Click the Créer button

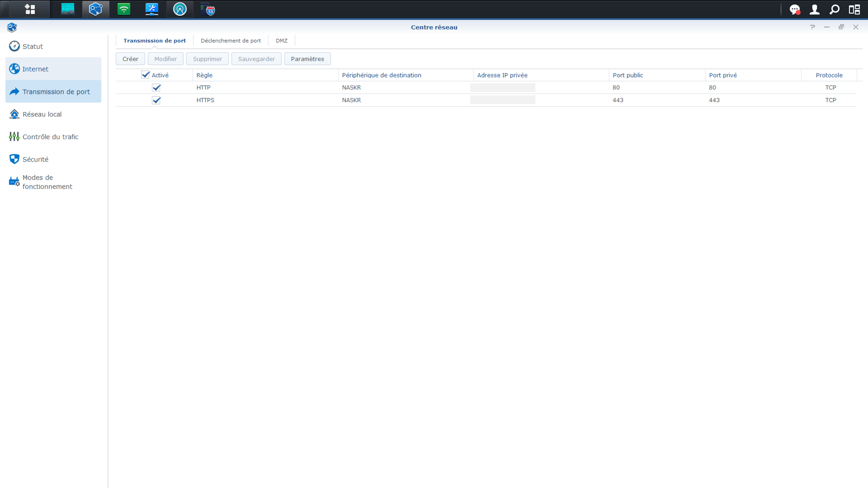(x=130, y=59)
